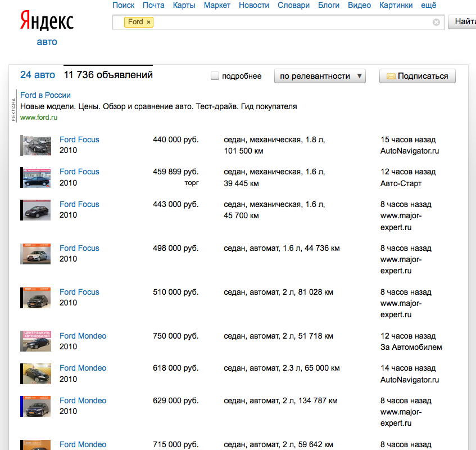476x450 pixels.
Task: Open the 498 000 руб. Focus thumbnail
Action: 35,254
